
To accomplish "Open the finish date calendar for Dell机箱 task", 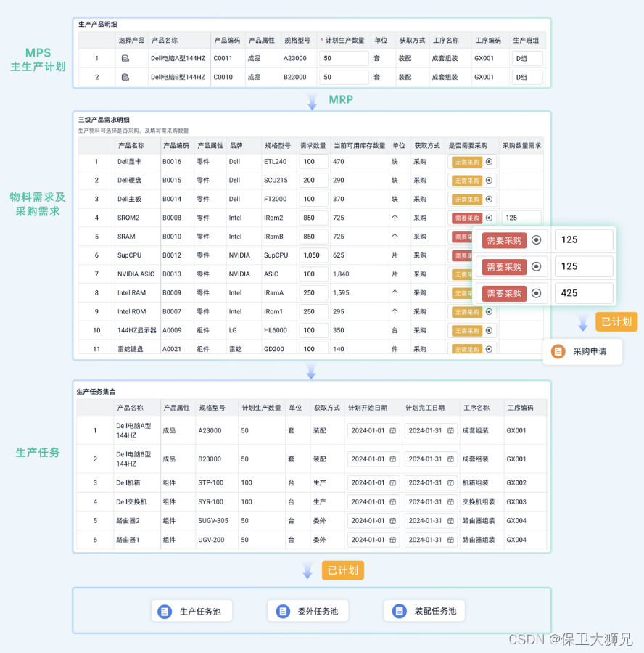I will pos(450,482).
